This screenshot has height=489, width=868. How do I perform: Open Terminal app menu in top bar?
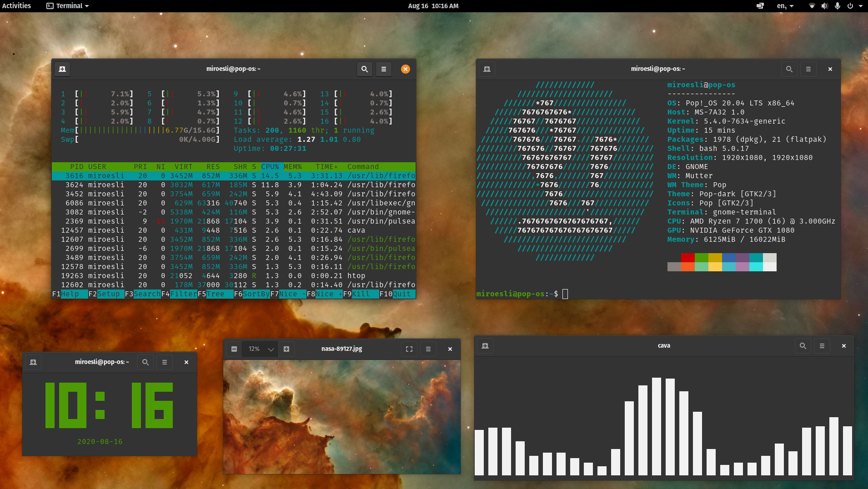pyautogui.click(x=68, y=6)
